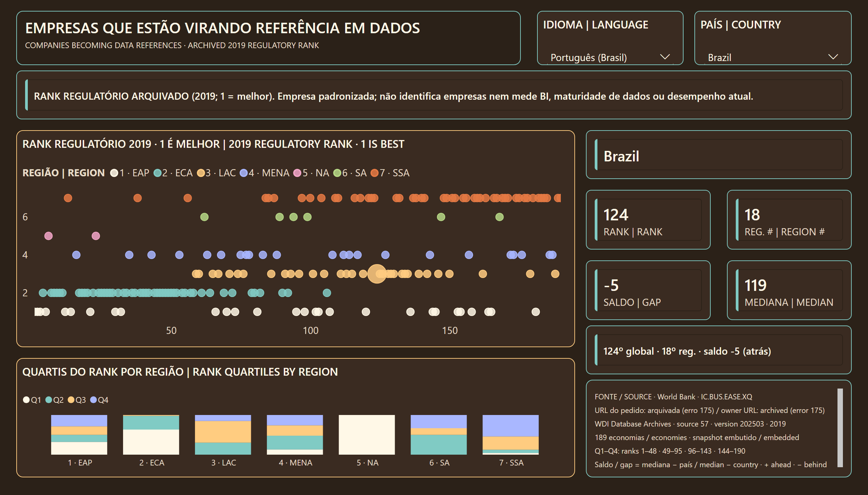
Task: Select the 5 · NA stacked bar
Action: click(x=367, y=435)
